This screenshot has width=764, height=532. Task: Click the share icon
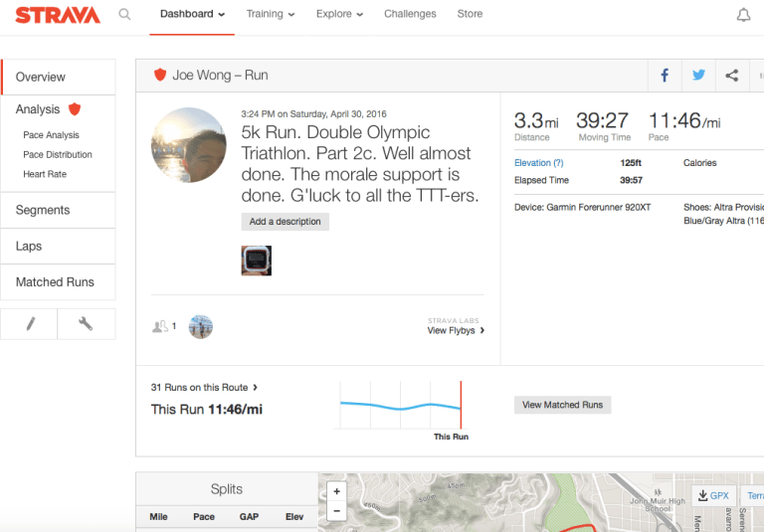coord(732,76)
